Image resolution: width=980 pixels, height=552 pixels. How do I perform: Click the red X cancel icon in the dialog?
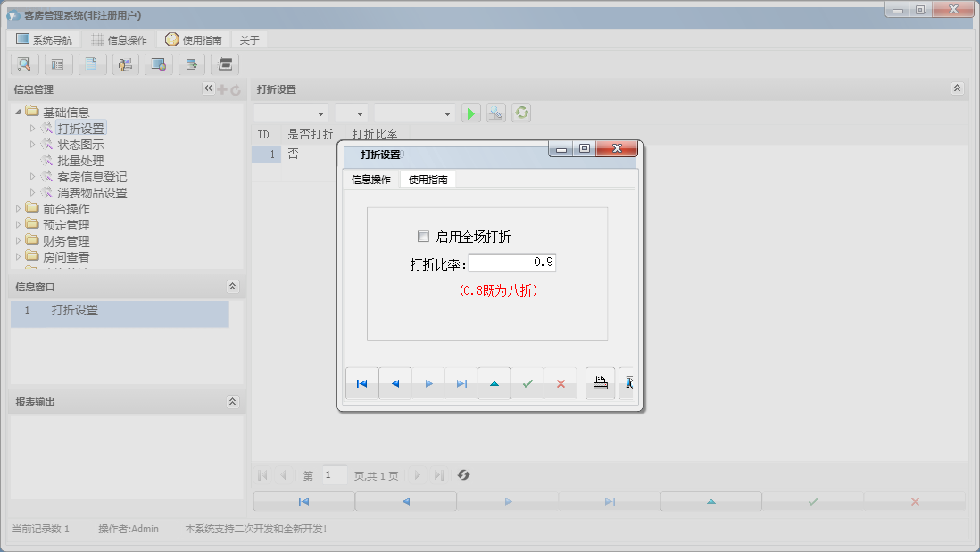pos(561,382)
